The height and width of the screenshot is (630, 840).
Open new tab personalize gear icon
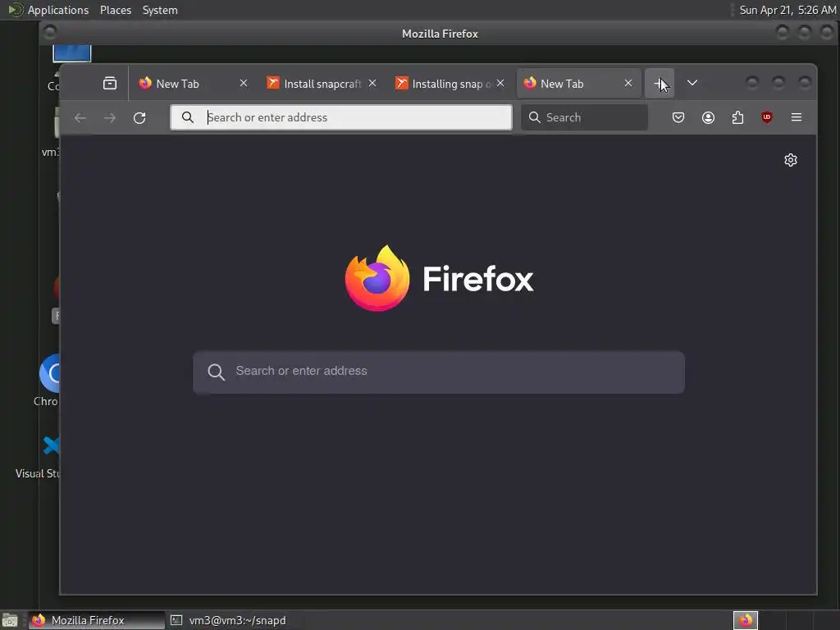[x=791, y=160]
